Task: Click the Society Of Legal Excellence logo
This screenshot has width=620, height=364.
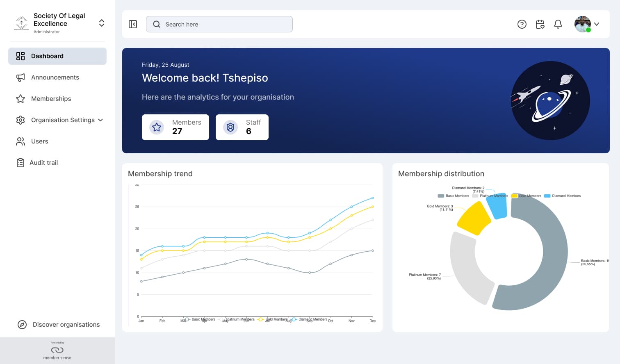Action: 21,23
